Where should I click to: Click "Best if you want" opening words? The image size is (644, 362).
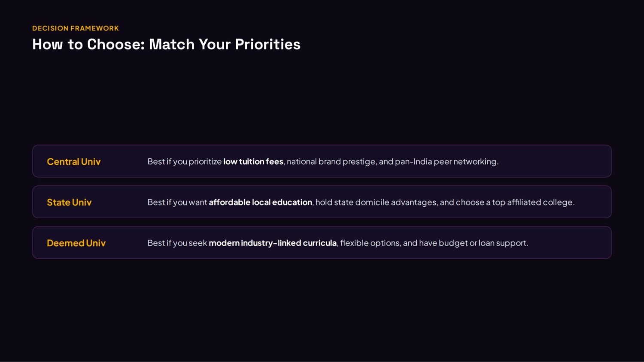[x=177, y=202]
